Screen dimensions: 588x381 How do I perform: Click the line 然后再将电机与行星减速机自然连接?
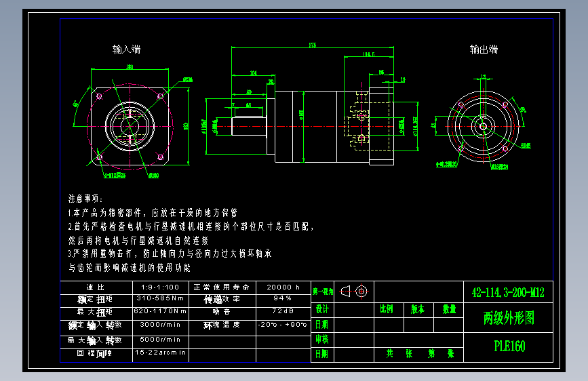[x=138, y=241]
